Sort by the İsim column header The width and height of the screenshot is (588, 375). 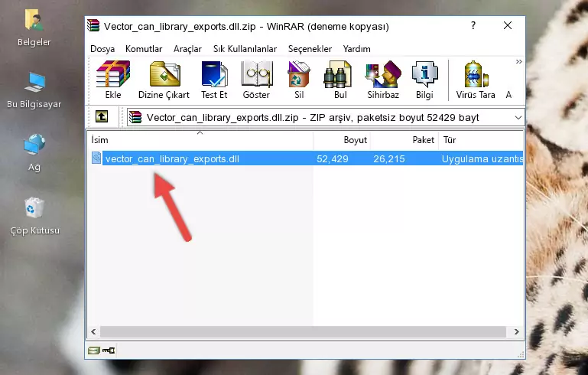(200, 139)
